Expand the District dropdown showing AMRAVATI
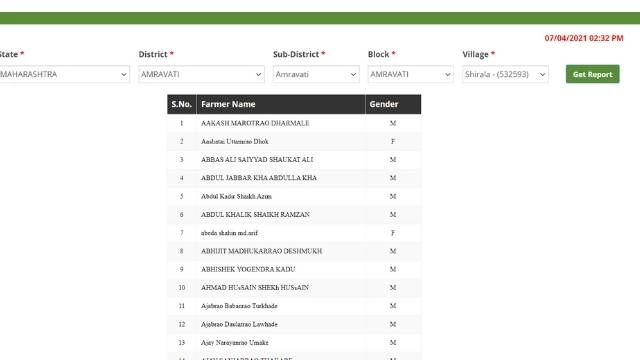The width and height of the screenshot is (640, 360). tap(201, 74)
